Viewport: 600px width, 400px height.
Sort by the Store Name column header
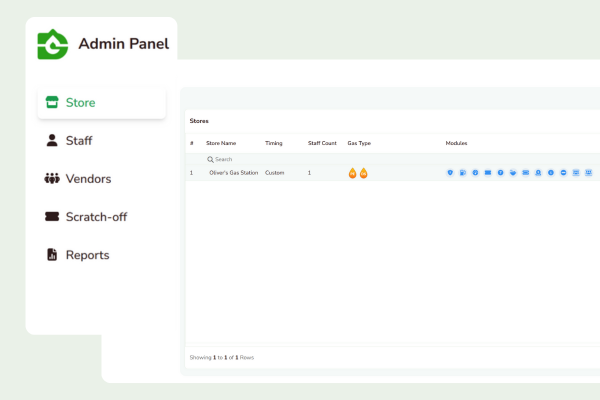(x=221, y=143)
